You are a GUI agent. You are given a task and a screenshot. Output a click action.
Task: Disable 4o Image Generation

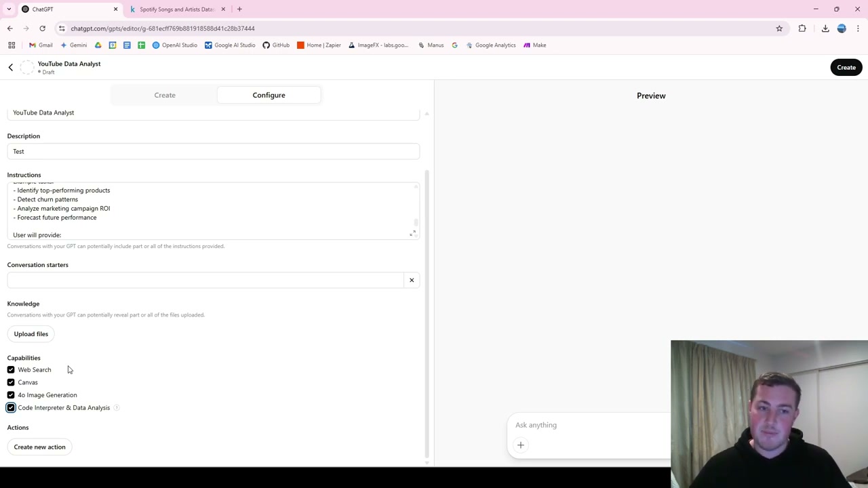coord(11,395)
